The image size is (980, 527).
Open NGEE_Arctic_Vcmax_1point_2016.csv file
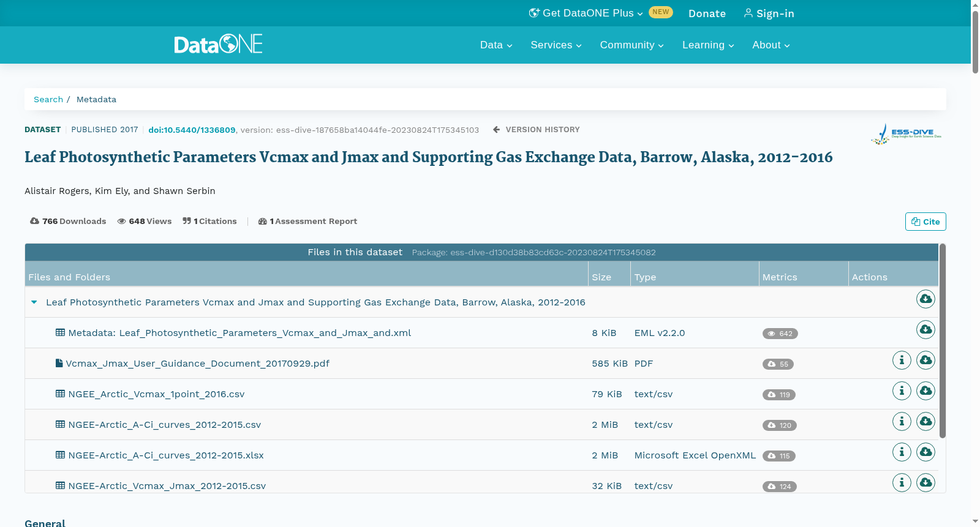156,394
